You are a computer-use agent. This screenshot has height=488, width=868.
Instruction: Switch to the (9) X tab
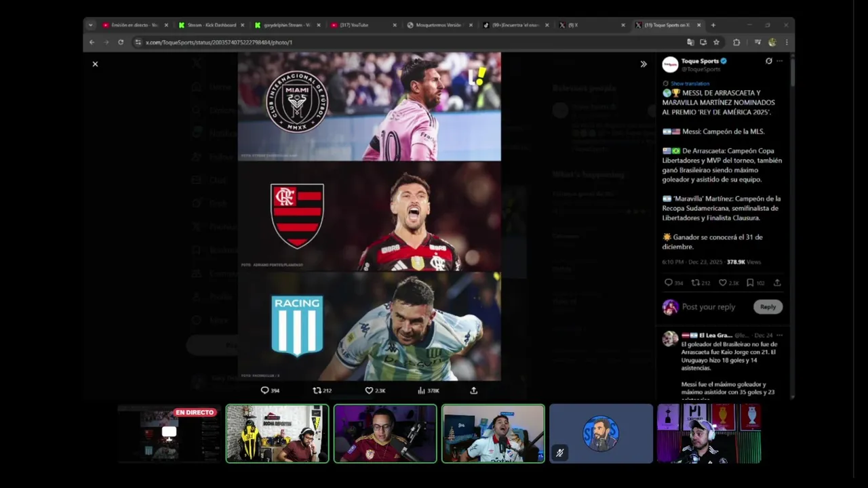(x=591, y=25)
